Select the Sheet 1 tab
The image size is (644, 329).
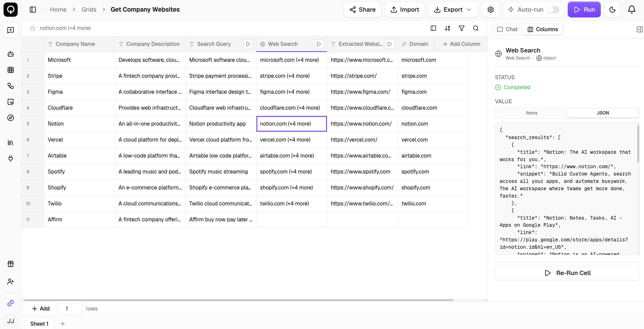click(x=39, y=324)
